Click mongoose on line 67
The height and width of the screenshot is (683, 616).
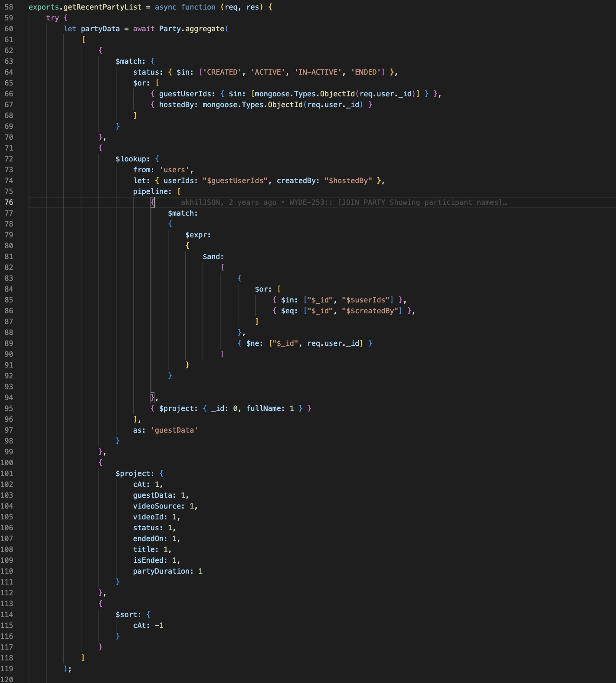click(220, 105)
